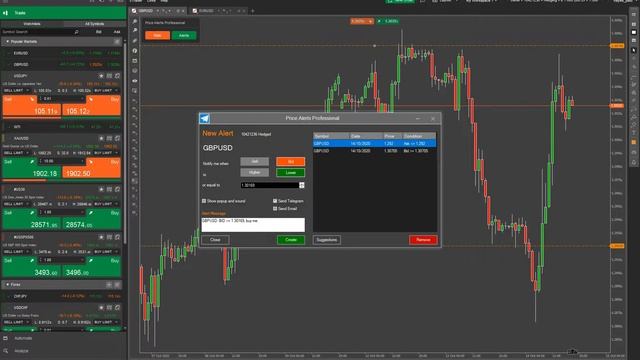
Task: Select Bid price notification option
Action: coord(291,162)
